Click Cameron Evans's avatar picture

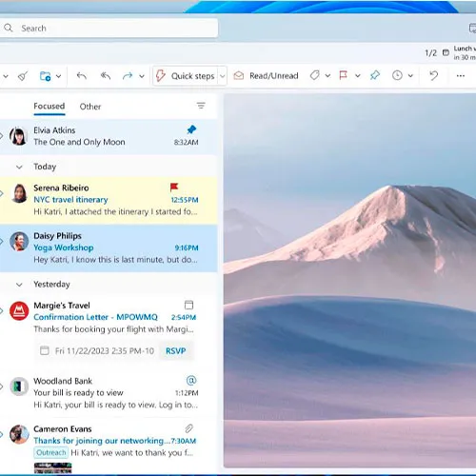tap(19, 434)
